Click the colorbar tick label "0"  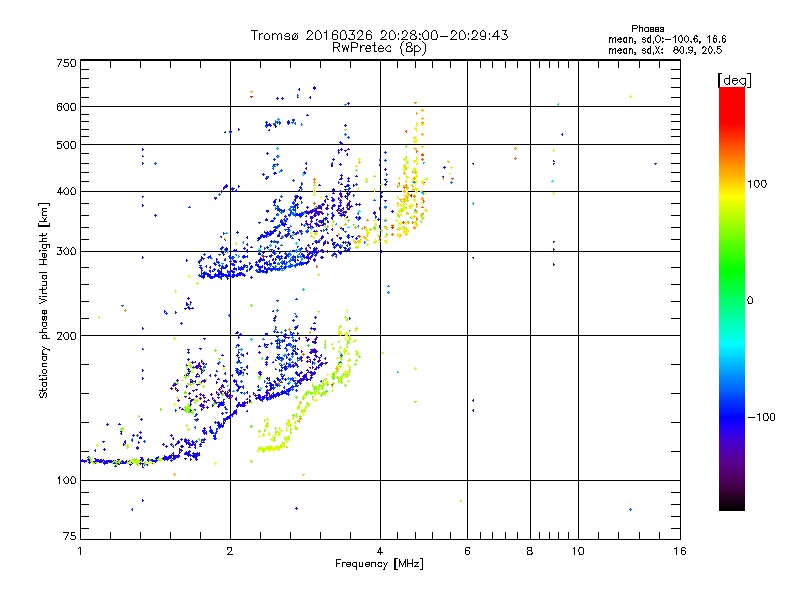[750, 301]
